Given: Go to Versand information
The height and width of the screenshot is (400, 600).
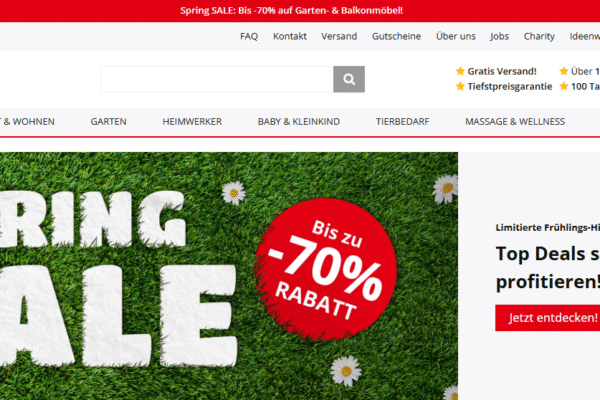Looking at the screenshot, I should (339, 36).
